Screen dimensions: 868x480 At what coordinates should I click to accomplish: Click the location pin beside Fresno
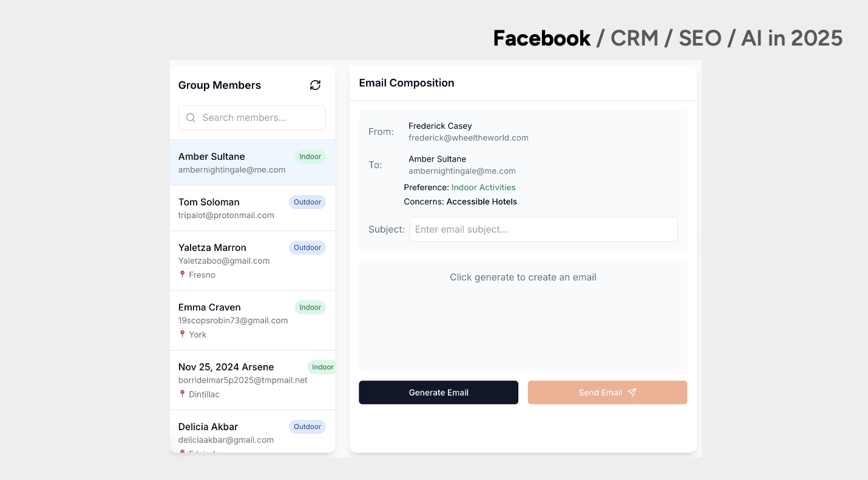(x=182, y=275)
